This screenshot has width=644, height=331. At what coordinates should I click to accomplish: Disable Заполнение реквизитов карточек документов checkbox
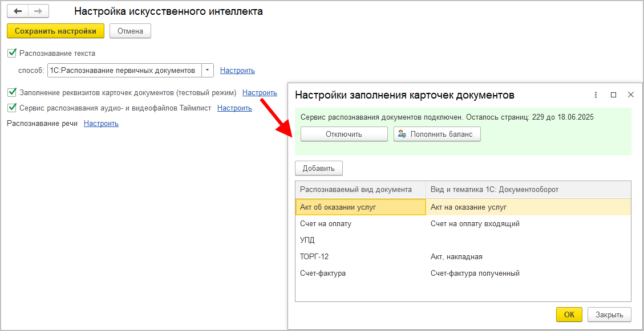[12, 92]
